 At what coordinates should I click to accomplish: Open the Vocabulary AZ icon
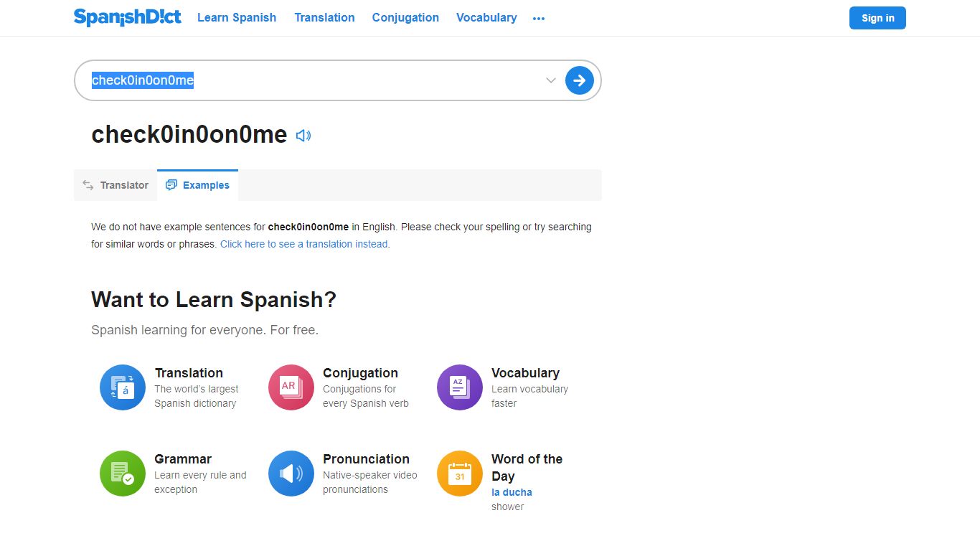click(460, 387)
